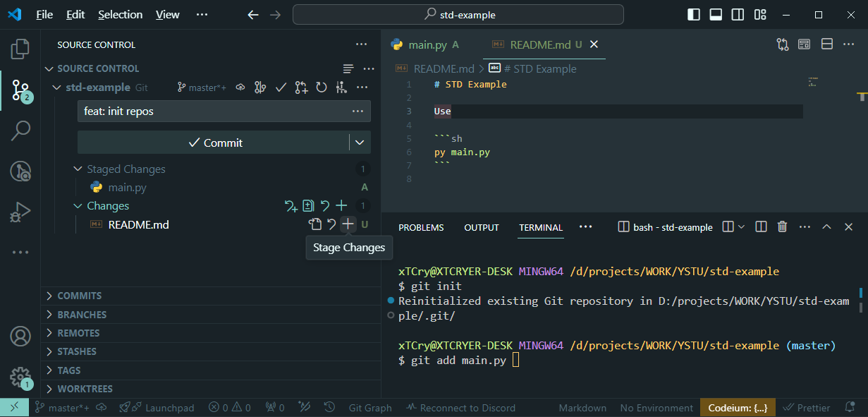
Task: Split the editor right
Action: tap(827, 44)
